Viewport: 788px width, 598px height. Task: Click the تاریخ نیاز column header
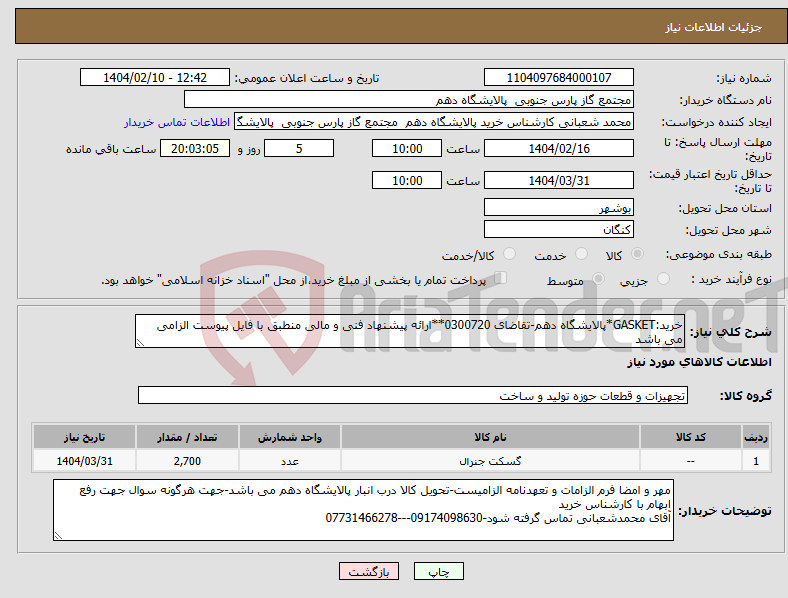click(84, 437)
